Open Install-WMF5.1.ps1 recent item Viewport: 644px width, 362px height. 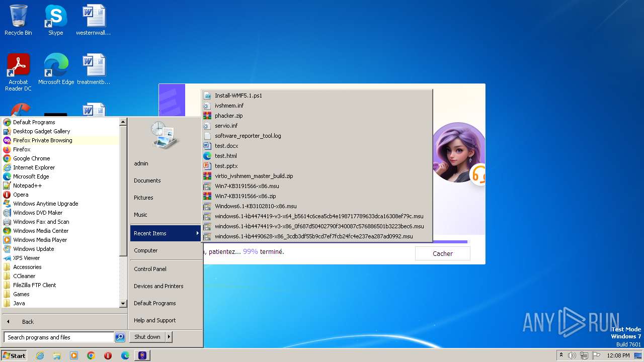click(x=317, y=96)
